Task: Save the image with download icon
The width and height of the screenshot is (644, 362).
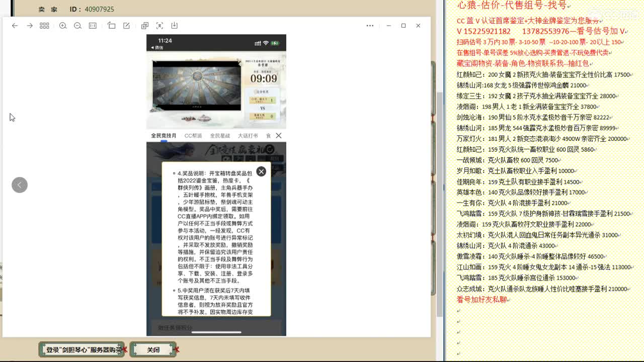Action: point(174,26)
